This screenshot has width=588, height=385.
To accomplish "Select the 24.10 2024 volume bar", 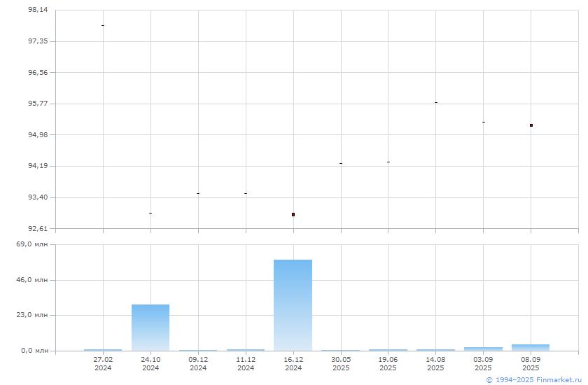I will pos(150,327).
